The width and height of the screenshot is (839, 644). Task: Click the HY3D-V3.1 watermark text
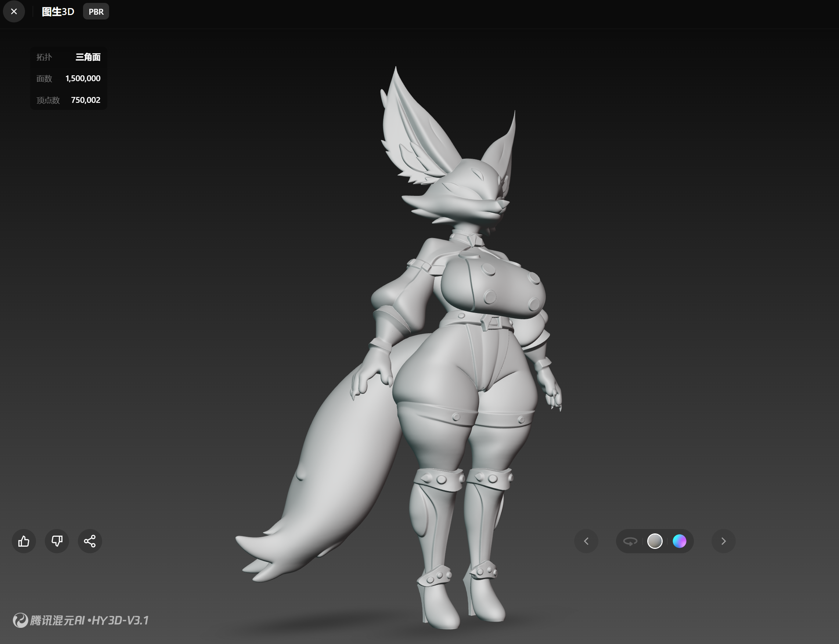[x=120, y=620]
